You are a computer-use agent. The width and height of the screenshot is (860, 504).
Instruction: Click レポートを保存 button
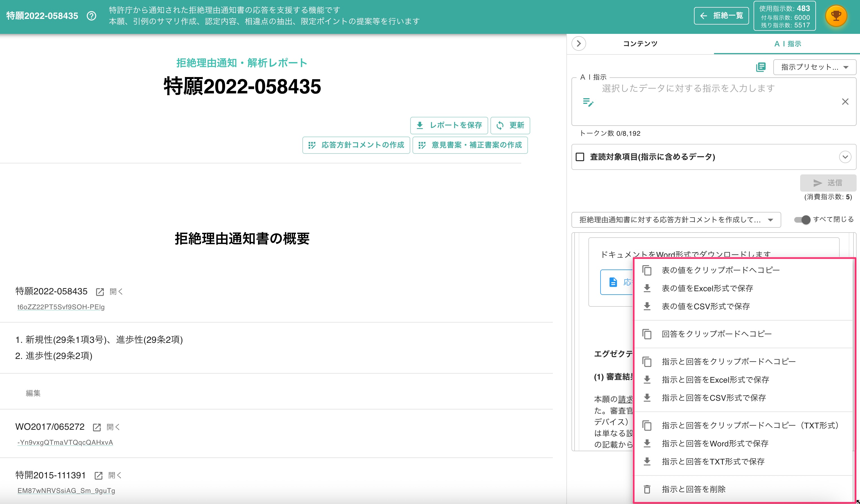(449, 125)
